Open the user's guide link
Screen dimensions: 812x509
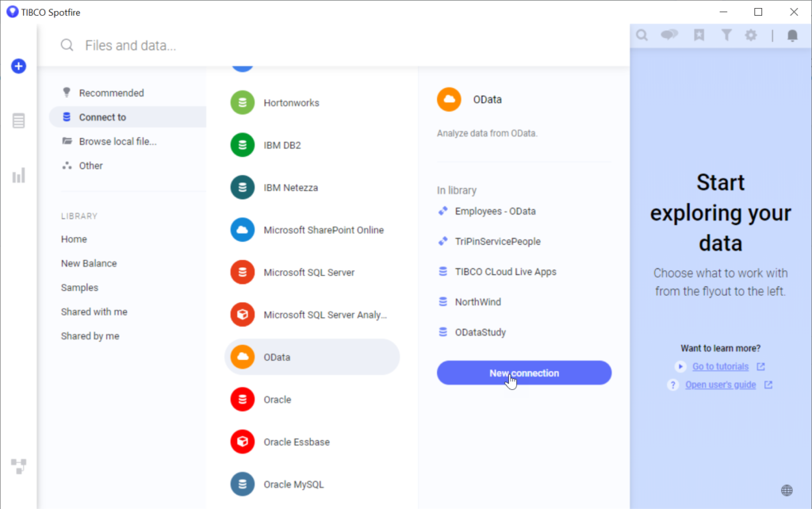pos(721,385)
